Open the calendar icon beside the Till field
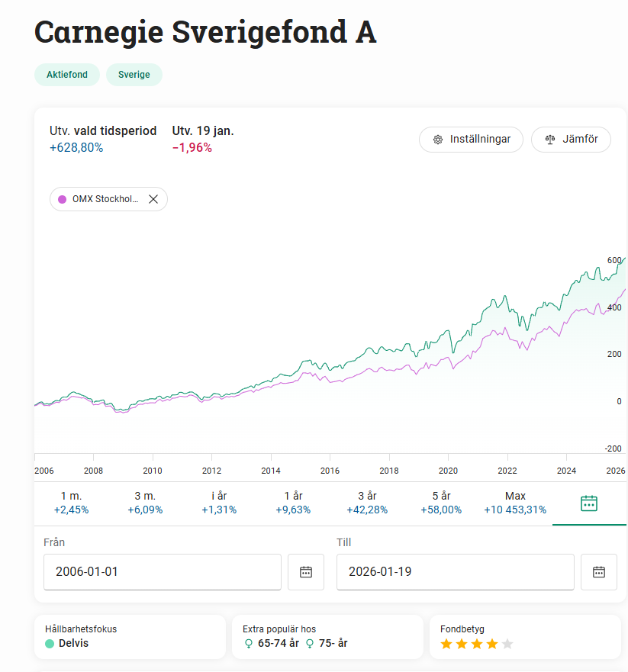The image size is (628, 672). (x=599, y=571)
